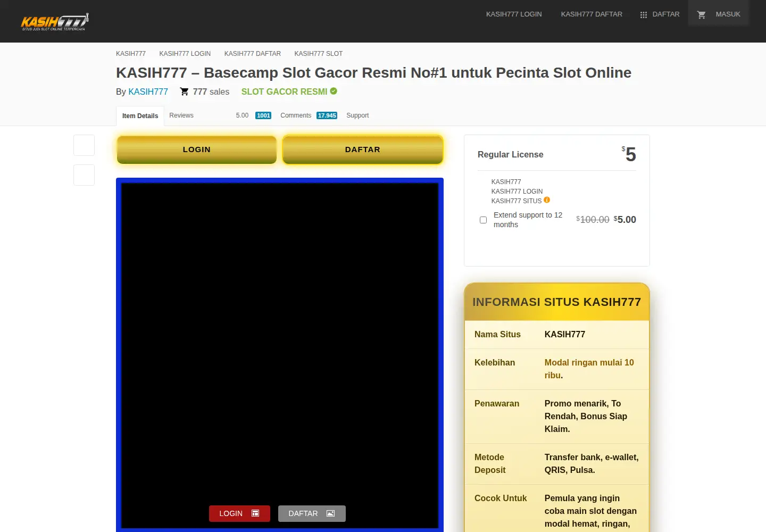This screenshot has height=532, width=766.
Task: Click the shopping cart icon beside MASUK
Action: click(x=702, y=15)
